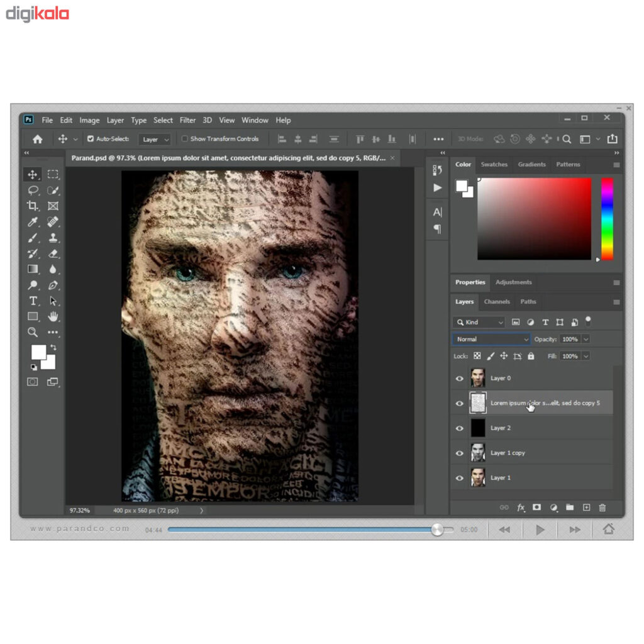Click the player home button
This screenshot has height=644, width=644.
tap(608, 530)
